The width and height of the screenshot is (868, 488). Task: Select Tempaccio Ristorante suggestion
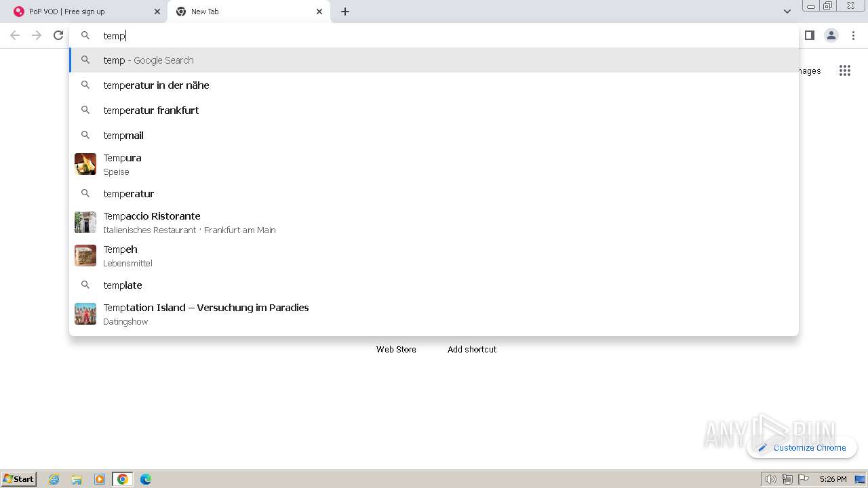[x=434, y=222]
